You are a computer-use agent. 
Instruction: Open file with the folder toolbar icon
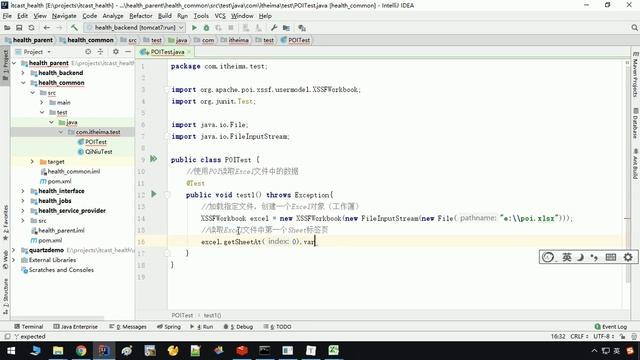coord(7,28)
